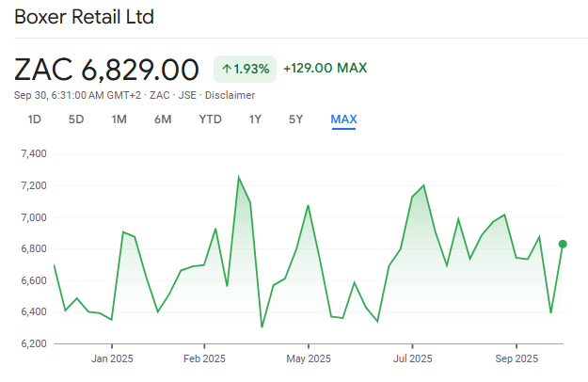Click the May 2025 axis label

tap(308, 358)
